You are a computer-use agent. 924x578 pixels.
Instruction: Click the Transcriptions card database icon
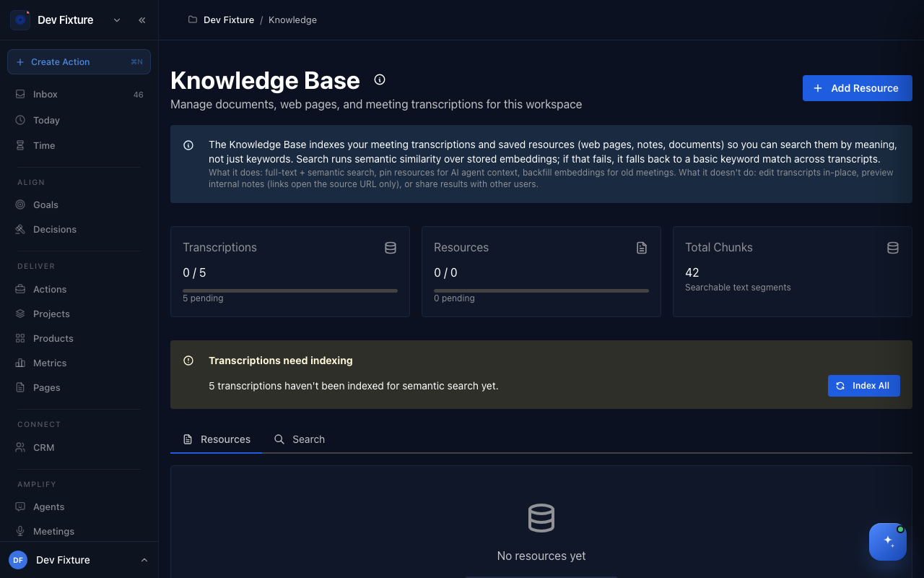[391, 248]
